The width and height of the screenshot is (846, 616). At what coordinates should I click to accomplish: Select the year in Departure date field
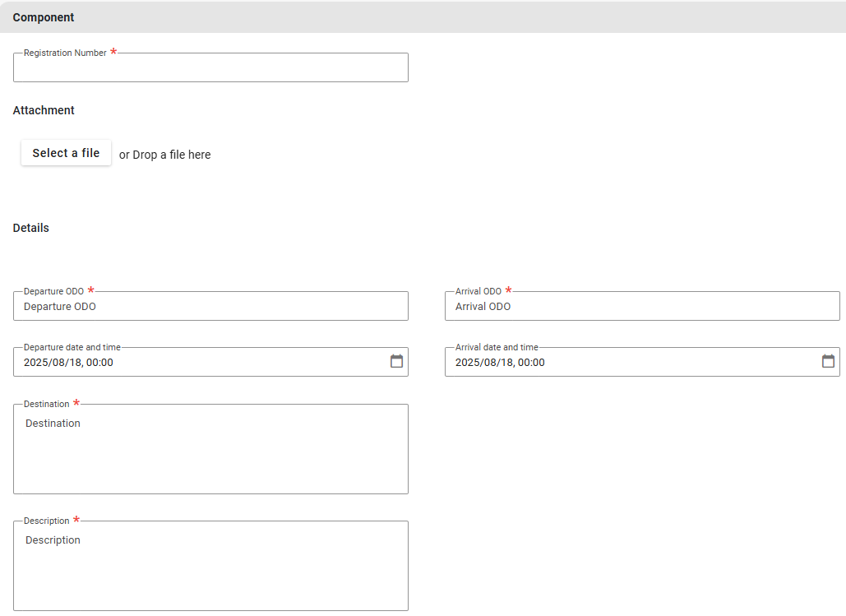(x=35, y=363)
